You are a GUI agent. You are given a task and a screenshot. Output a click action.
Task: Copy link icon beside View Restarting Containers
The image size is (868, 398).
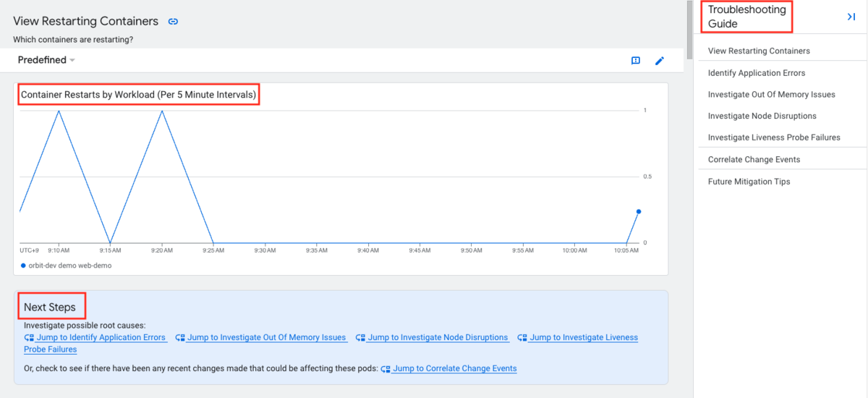[x=173, y=22]
